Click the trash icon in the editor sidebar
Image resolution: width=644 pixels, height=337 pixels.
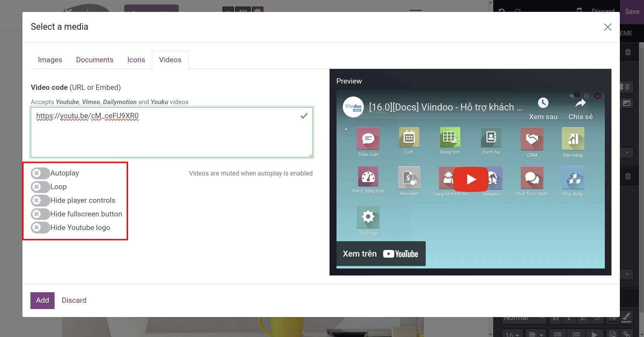coord(628,52)
